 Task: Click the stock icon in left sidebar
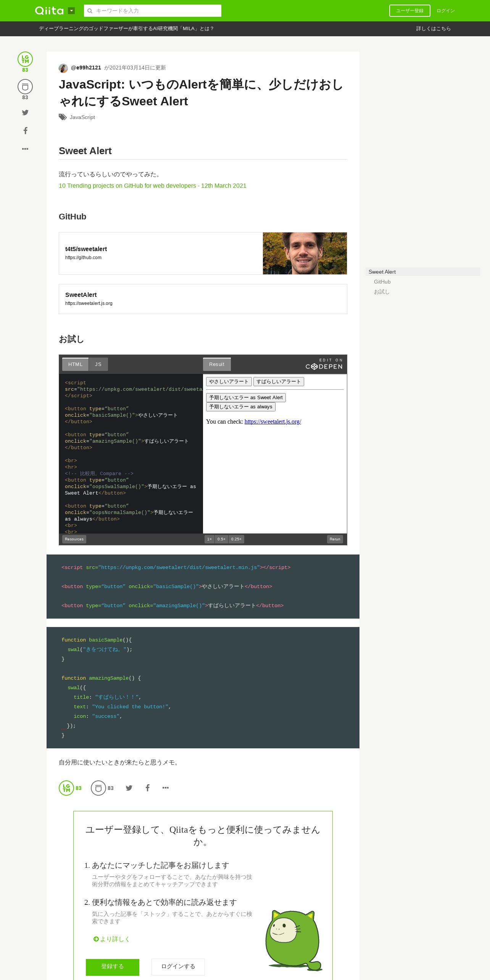[25, 87]
